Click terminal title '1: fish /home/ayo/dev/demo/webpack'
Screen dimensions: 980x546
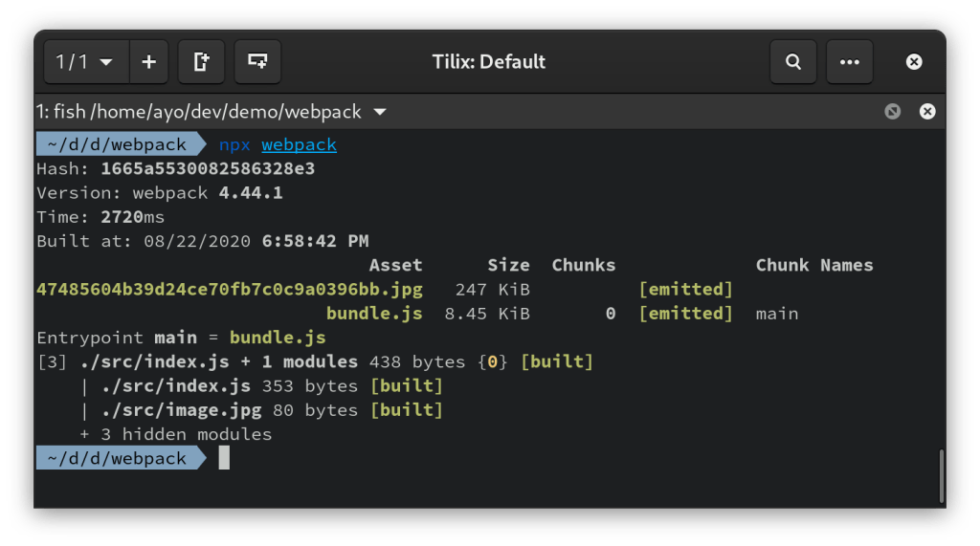coord(199,112)
